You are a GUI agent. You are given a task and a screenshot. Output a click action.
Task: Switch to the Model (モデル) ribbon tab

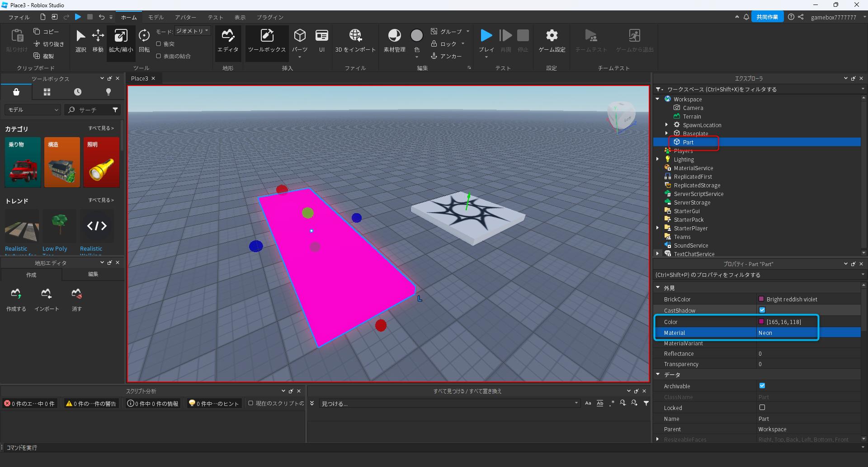[x=156, y=17]
